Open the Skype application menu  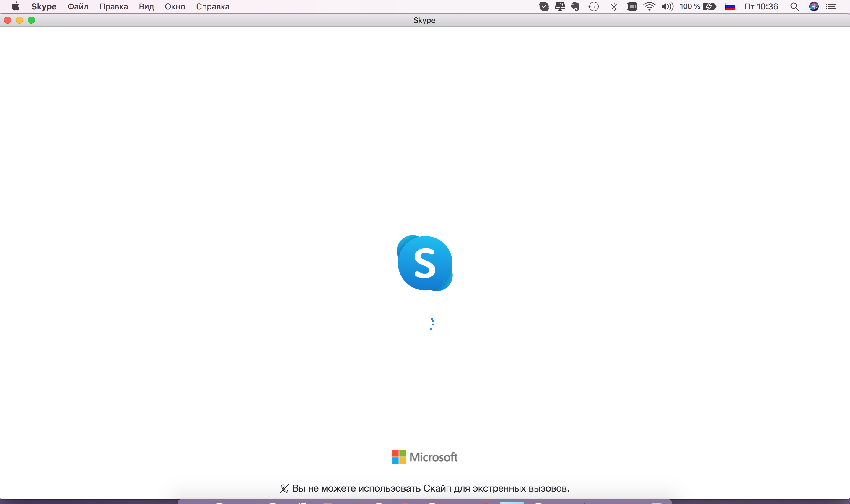44,6
